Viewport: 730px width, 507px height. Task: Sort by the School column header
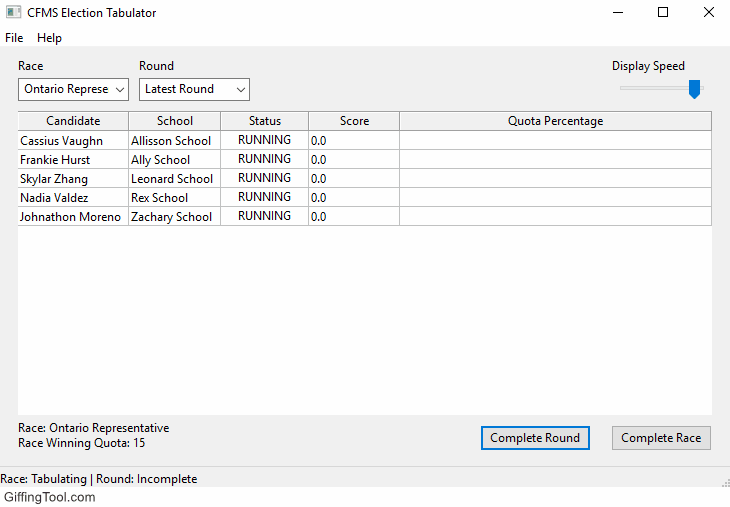[175, 121]
